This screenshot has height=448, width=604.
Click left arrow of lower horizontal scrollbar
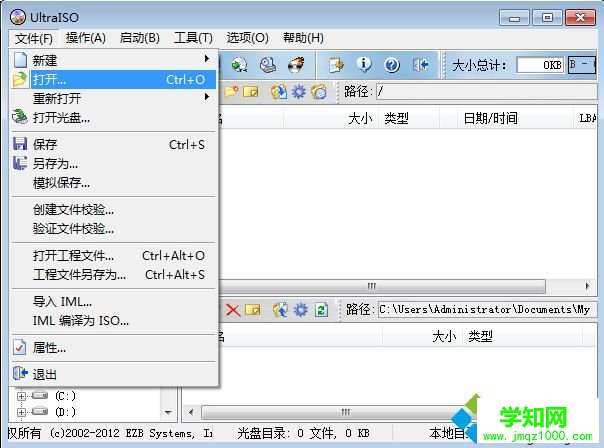click(191, 412)
